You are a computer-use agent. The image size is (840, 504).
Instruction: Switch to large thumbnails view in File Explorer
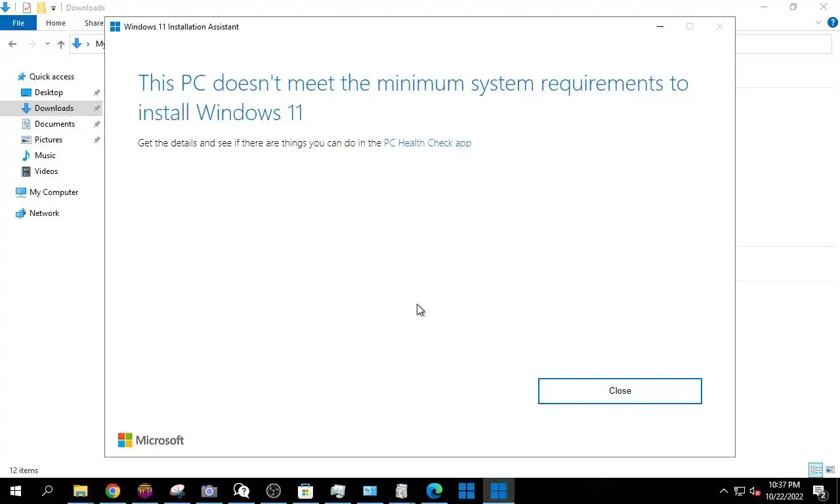click(830, 470)
